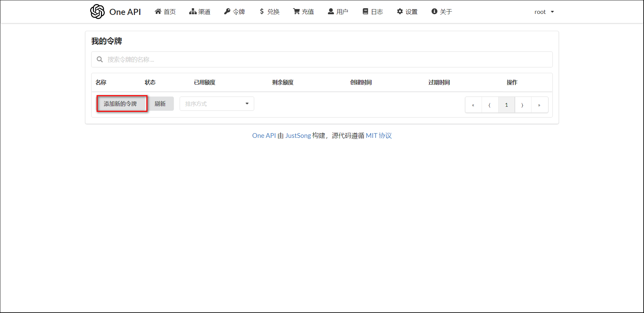Open channels via the sitemap icon
Viewport: 644px width, 313px height.
point(193,12)
